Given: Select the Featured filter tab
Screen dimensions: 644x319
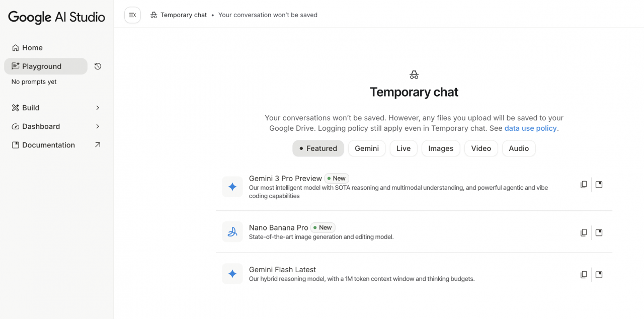Looking at the screenshot, I should pyautogui.click(x=318, y=148).
